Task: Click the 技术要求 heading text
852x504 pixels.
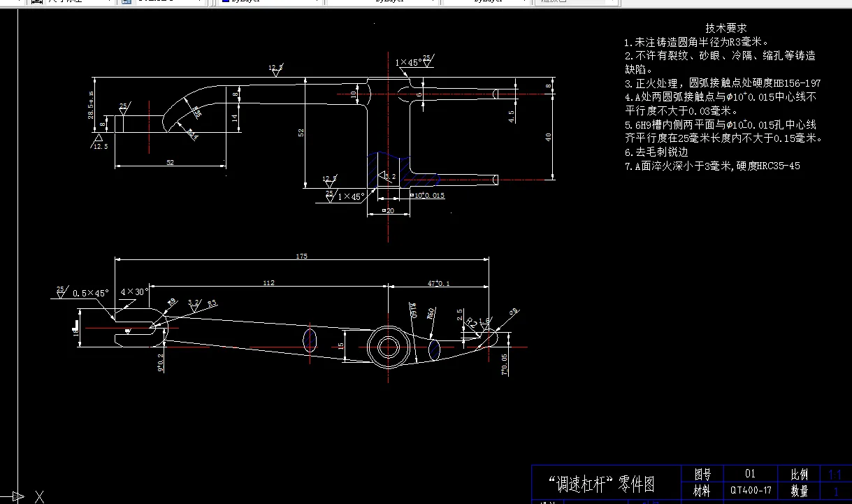Action: click(x=725, y=27)
